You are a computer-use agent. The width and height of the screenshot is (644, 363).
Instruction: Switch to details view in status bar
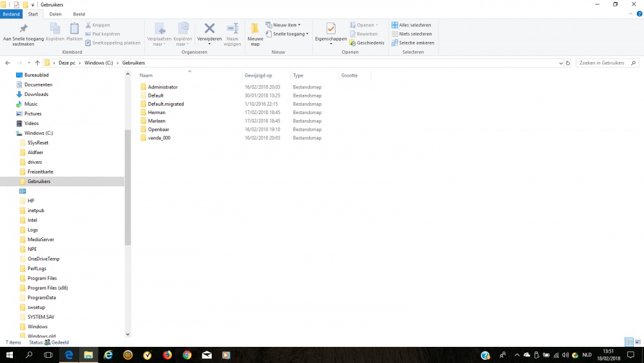(629, 342)
